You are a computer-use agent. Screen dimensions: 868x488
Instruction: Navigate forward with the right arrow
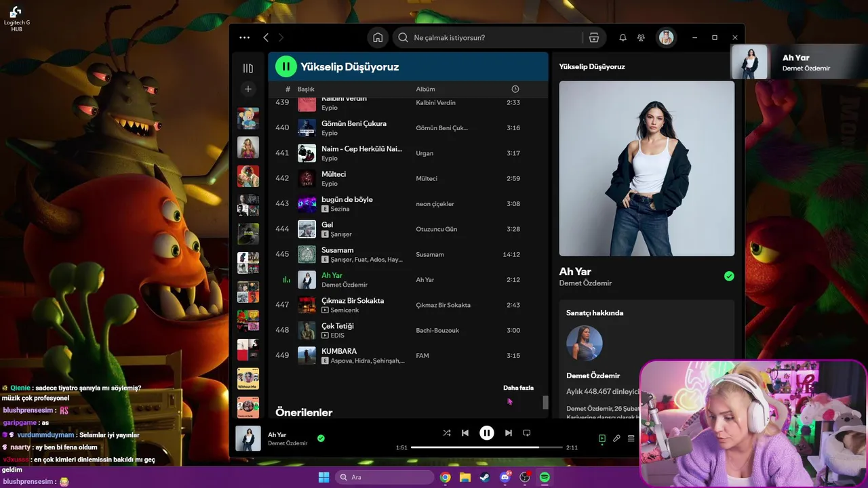tap(281, 37)
